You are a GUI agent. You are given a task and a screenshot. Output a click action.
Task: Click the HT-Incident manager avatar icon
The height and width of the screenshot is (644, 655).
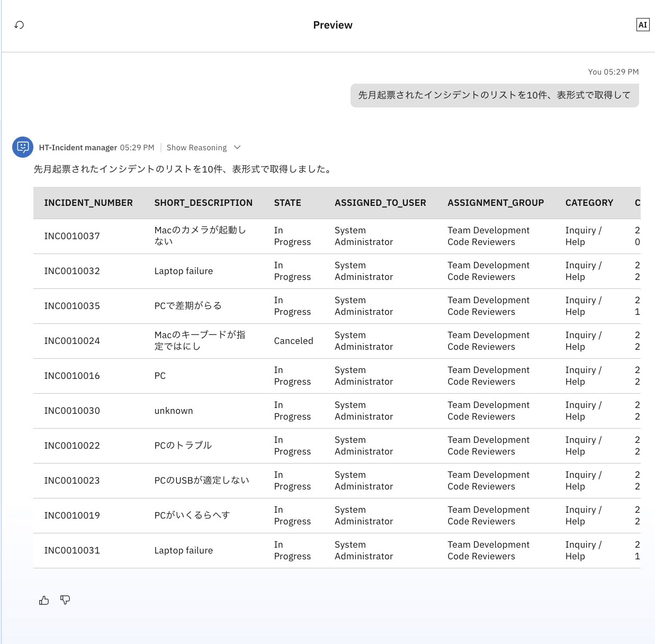pos(23,147)
